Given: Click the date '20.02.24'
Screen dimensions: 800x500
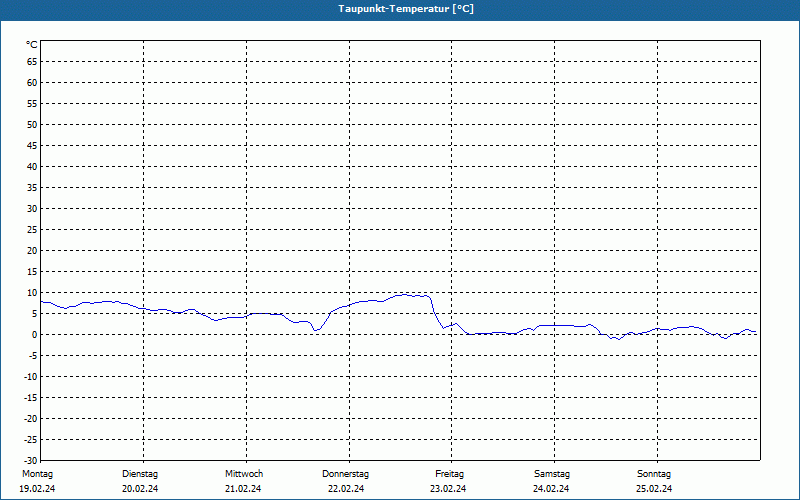Looking at the screenshot, I should pos(140,489).
